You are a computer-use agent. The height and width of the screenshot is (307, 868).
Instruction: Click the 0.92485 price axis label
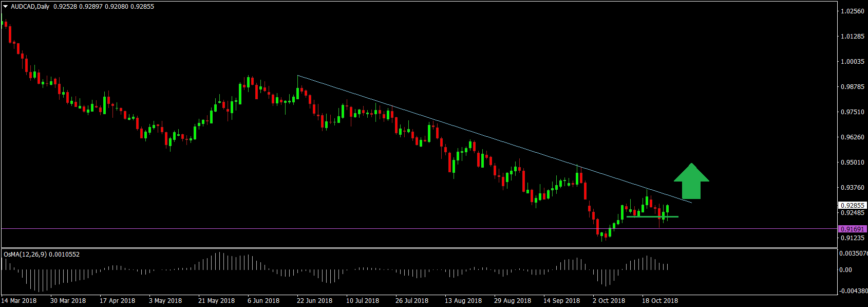(852, 213)
